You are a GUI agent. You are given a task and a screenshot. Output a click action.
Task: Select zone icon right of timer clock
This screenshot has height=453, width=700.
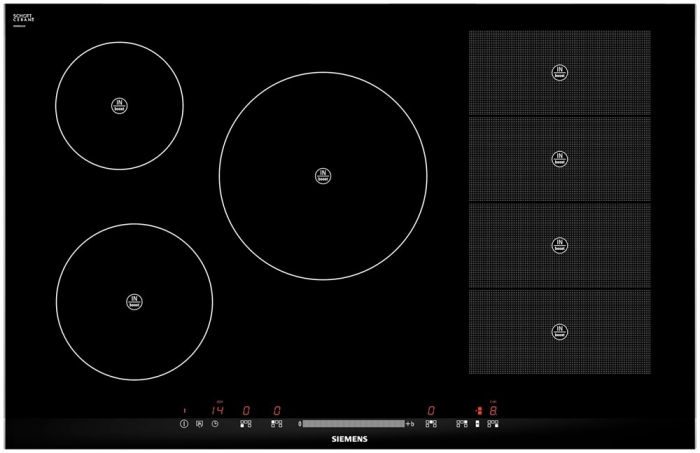(245, 424)
